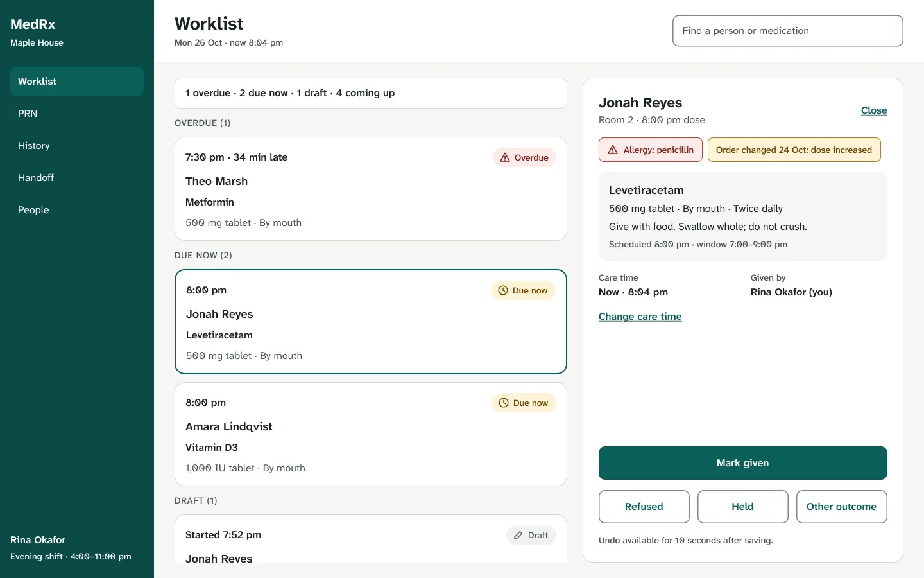Open the Theo Marsh Metformin overdue card
Viewport: 924px width, 578px height.
[371, 189]
